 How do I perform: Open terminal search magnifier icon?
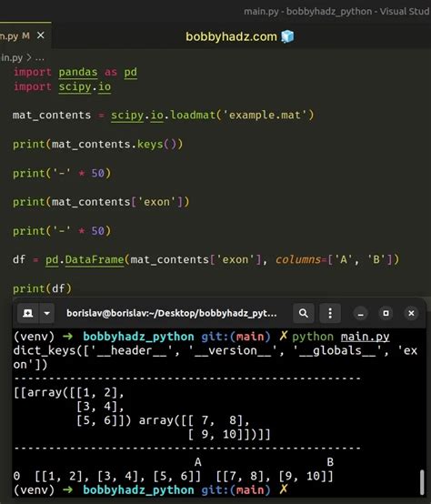(304, 313)
